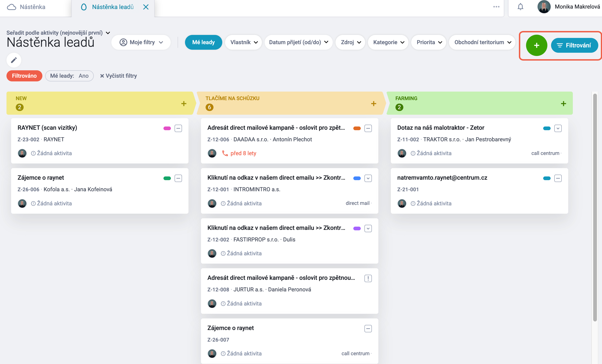Click Monika Makrelová profile avatar
This screenshot has height=364, width=602.
coord(544,6)
